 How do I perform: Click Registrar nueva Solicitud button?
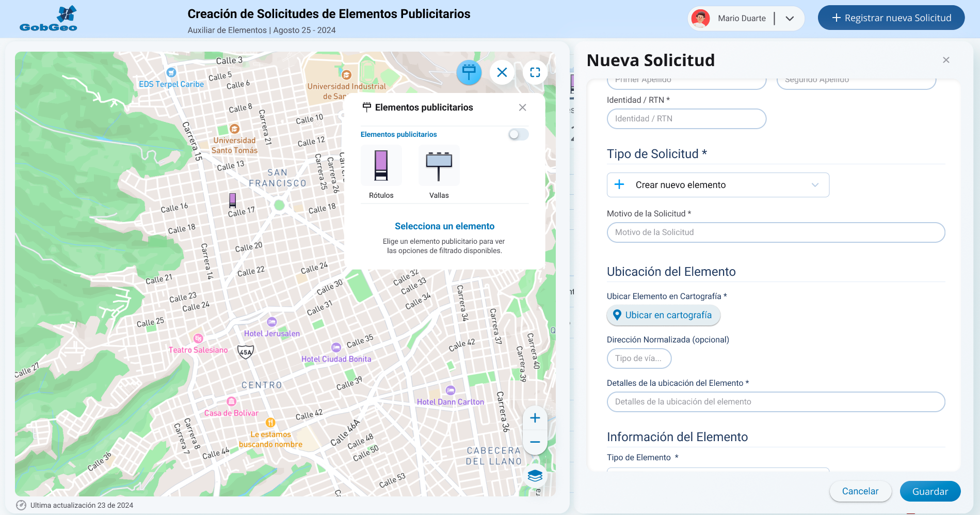tap(891, 18)
